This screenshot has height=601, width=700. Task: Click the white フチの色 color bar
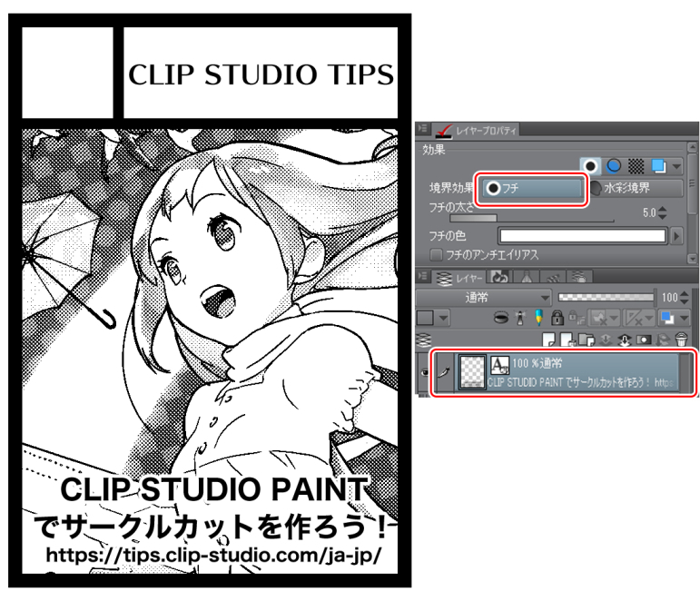pyautogui.click(x=583, y=236)
